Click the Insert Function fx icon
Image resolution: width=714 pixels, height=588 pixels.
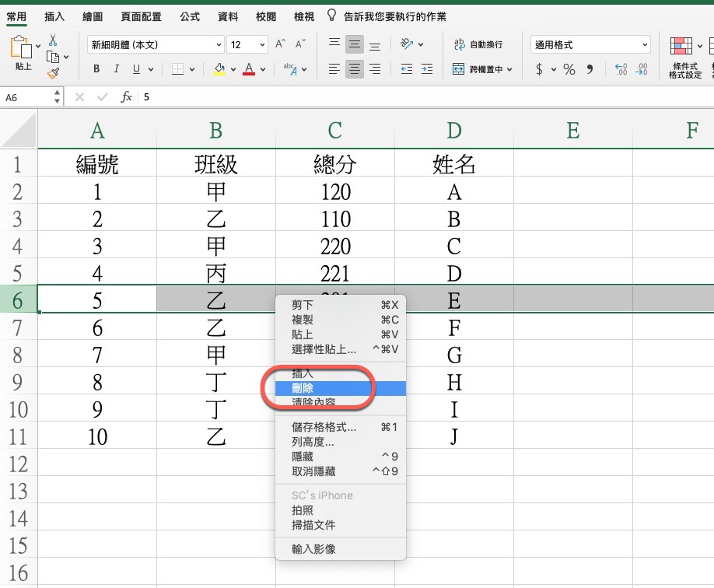coord(126,97)
